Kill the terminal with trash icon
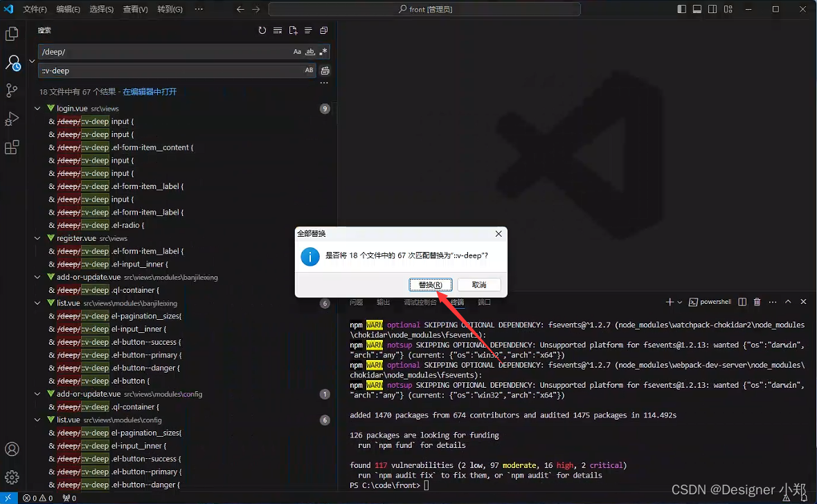 (757, 302)
